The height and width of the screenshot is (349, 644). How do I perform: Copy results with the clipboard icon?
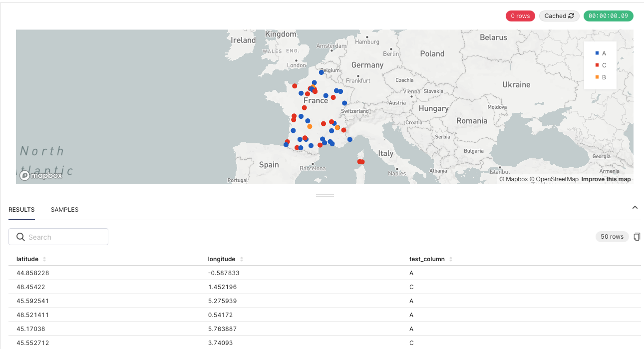[x=637, y=237]
